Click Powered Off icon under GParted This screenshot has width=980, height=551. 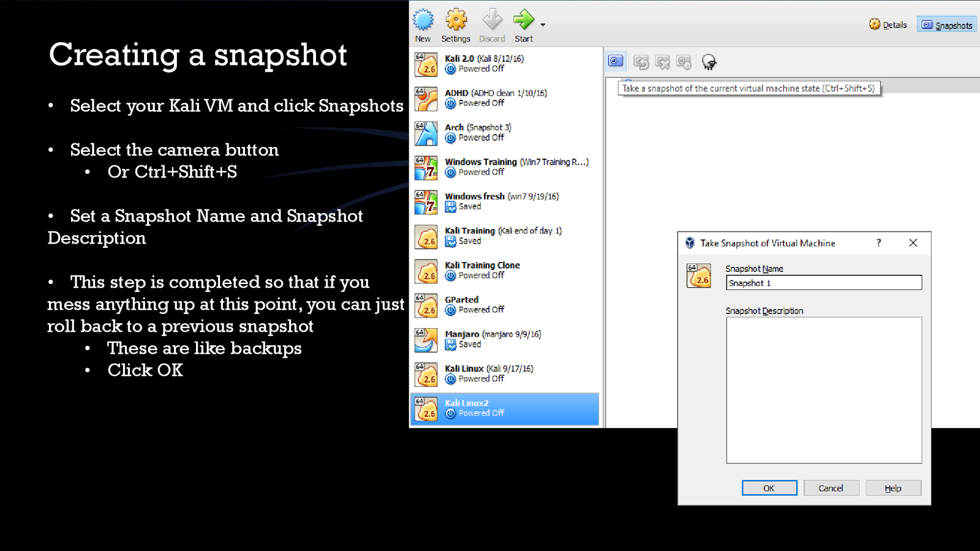450,310
